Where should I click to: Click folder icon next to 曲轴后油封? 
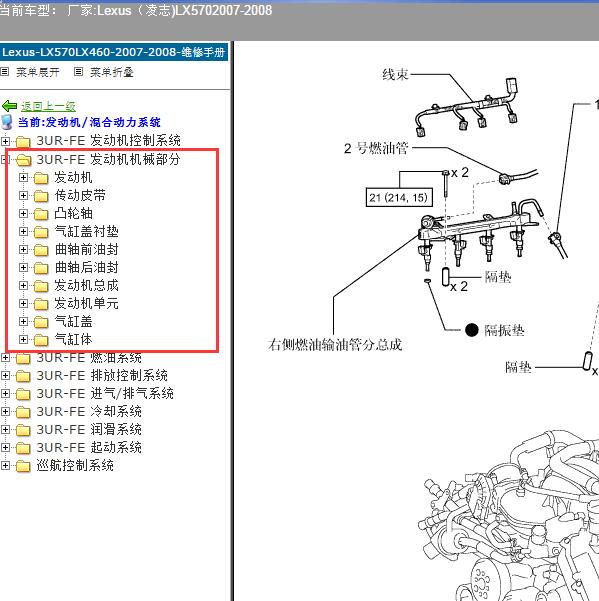point(41,268)
